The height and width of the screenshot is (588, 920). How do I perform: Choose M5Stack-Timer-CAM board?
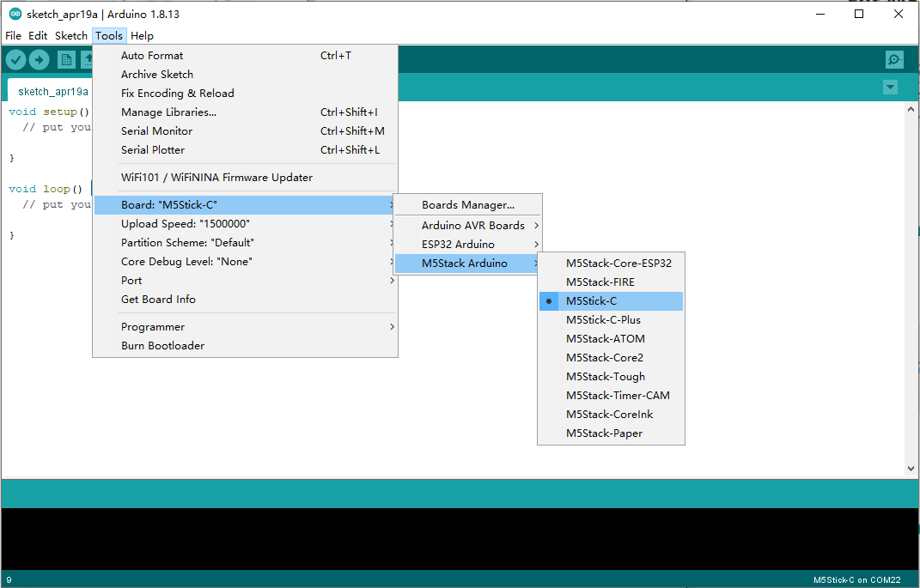[611, 395]
